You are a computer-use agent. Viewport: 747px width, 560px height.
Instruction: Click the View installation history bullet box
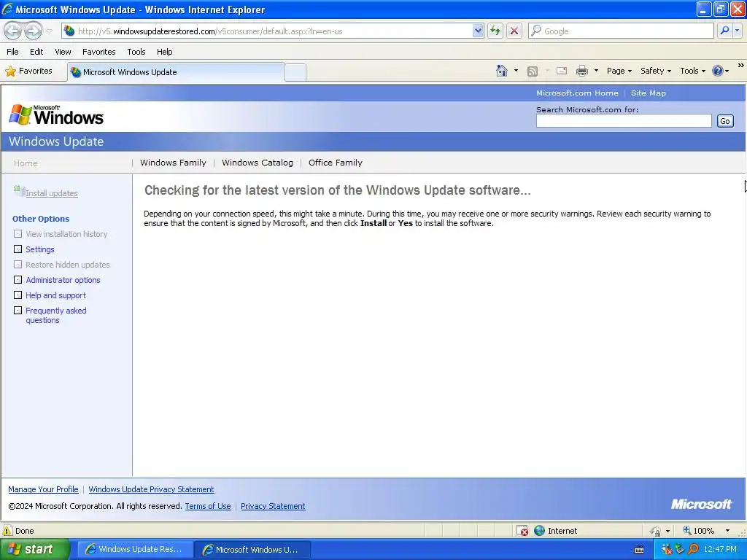click(x=18, y=234)
